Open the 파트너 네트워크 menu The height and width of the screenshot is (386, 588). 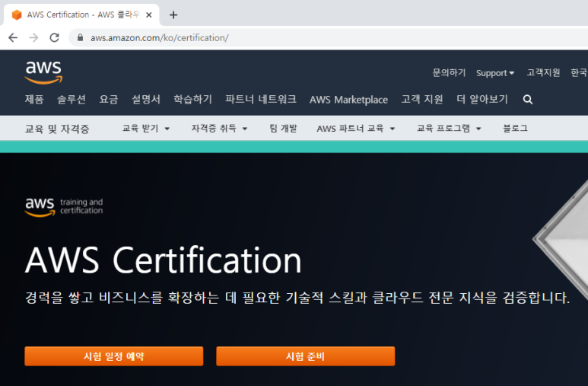point(261,100)
